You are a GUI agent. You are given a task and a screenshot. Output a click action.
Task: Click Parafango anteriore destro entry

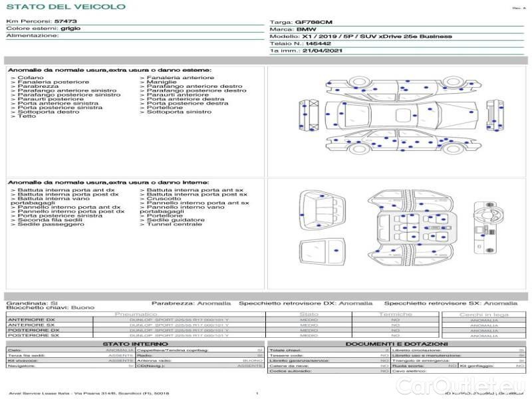point(191,86)
